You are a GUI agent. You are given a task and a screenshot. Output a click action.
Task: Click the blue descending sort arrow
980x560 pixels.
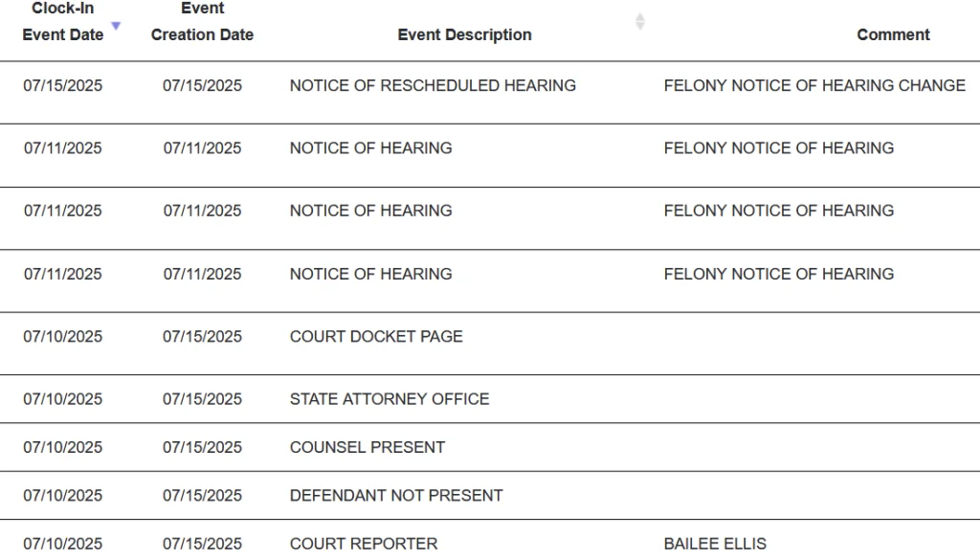click(x=116, y=26)
